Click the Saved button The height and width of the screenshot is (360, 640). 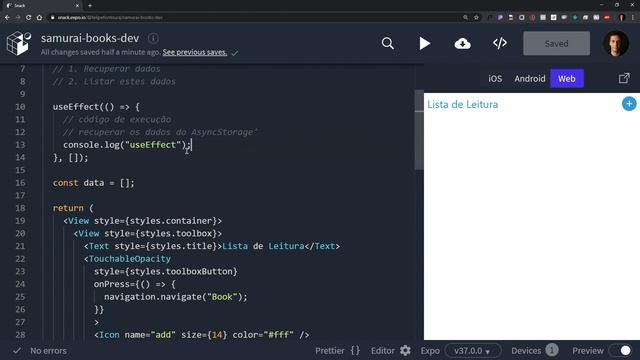(x=556, y=43)
